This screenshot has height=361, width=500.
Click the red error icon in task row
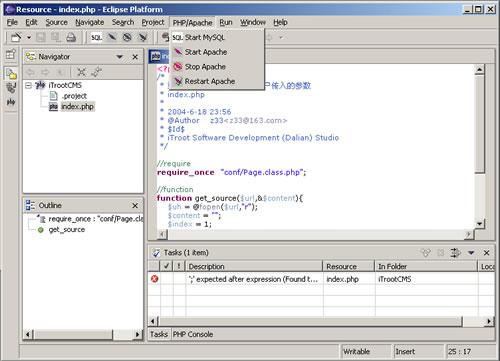pyautogui.click(x=154, y=279)
